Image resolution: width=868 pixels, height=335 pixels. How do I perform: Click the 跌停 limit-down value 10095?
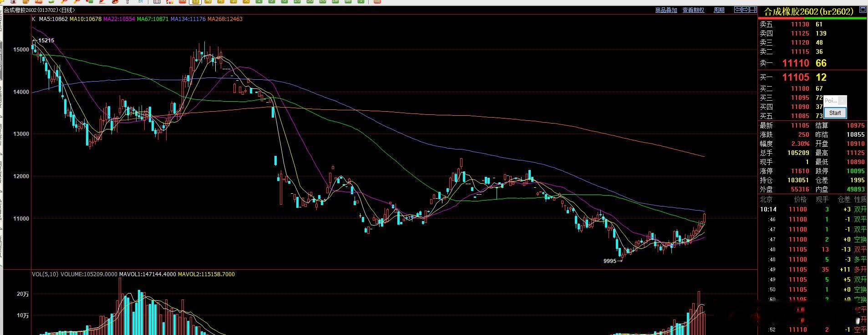click(x=856, y=171)
